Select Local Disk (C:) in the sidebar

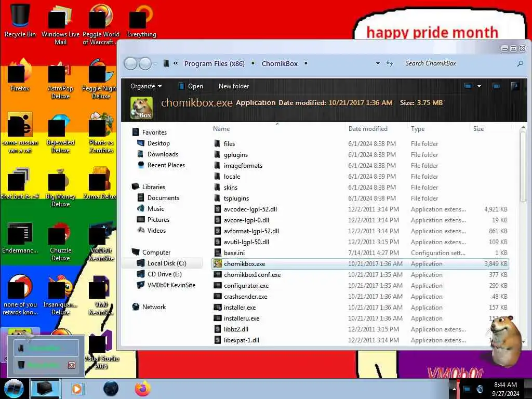pos(162,263)
